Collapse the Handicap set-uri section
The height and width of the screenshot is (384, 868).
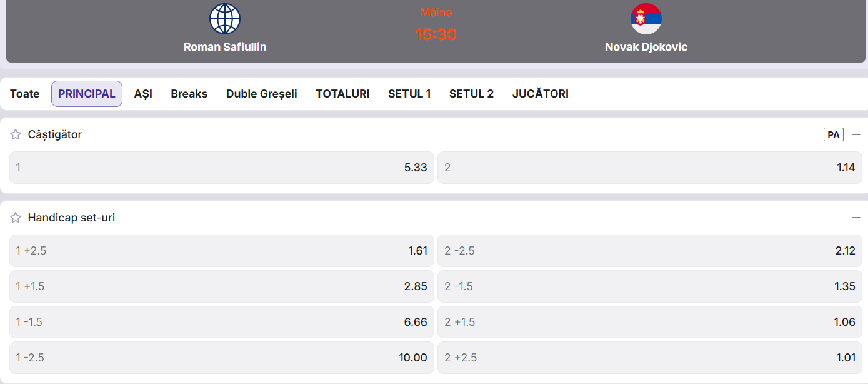tap(856, 218)
